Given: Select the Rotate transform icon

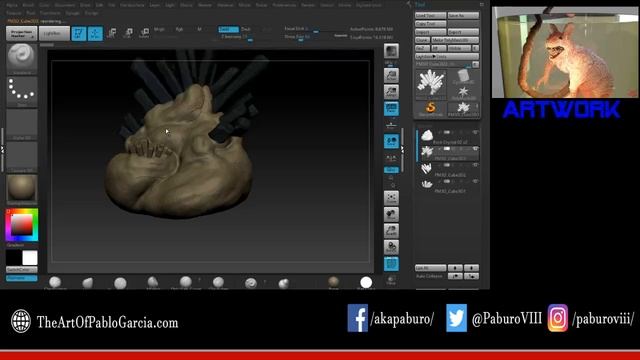Looking at the screenshot, I should click(144, 33).
